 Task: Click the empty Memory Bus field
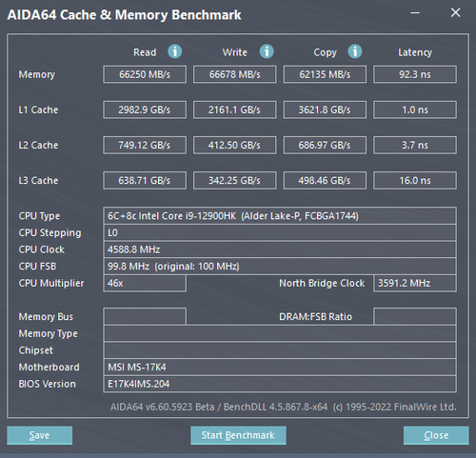145,316
